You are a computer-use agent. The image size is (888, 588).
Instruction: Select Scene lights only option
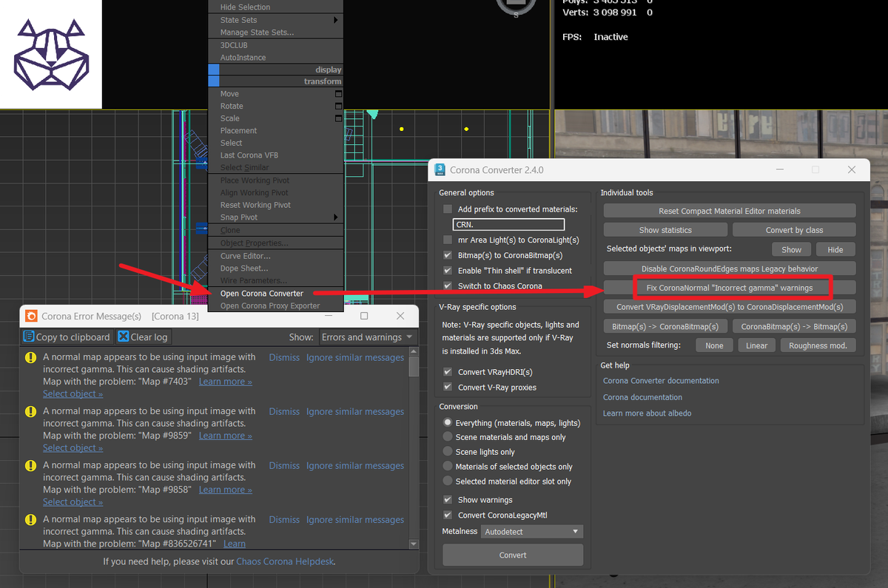(448, 451)
